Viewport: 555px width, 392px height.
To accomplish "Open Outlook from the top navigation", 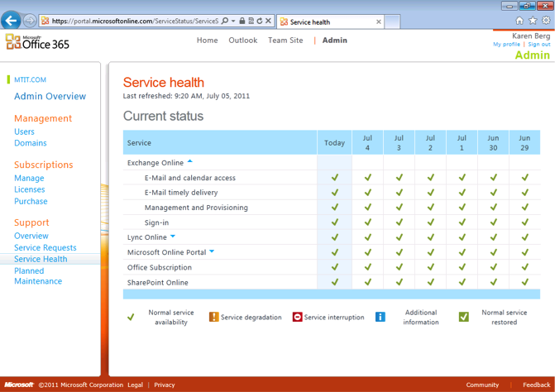I will [x=243, y=41].
